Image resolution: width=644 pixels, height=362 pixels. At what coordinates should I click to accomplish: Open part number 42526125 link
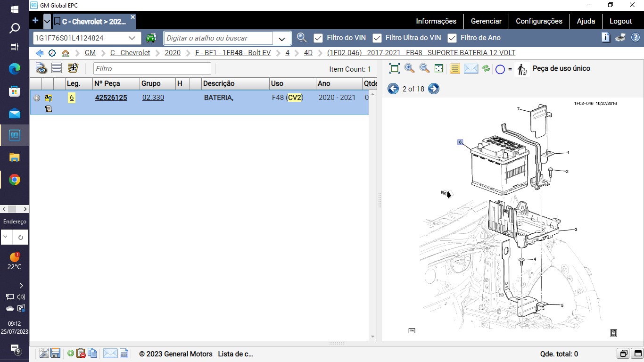pyautogui.click(x=111, y=98)
